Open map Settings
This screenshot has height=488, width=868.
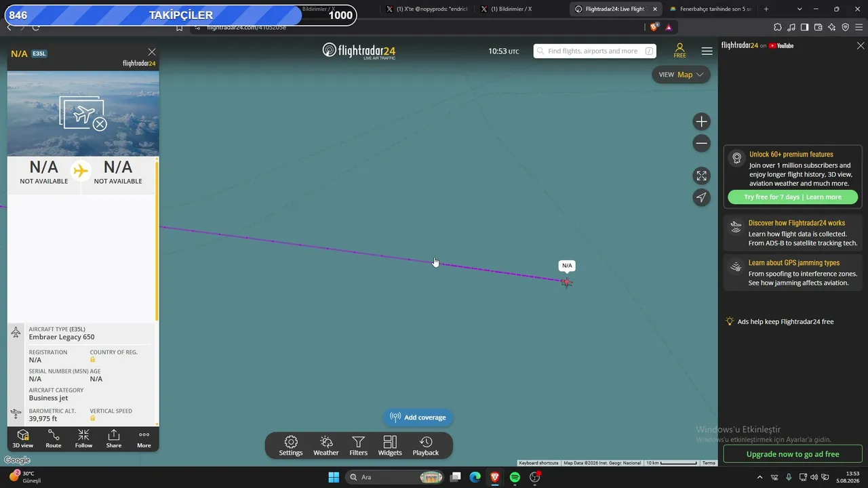291,446
